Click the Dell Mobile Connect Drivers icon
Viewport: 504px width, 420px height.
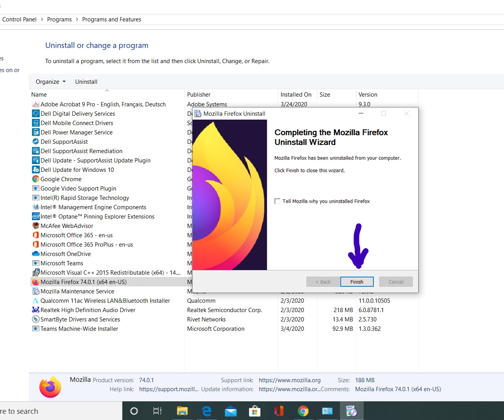35,123
